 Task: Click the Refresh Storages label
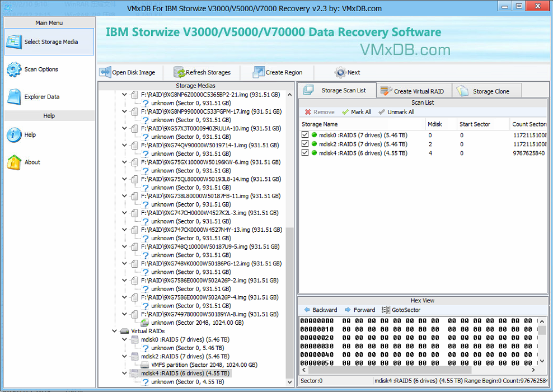coord(208,72)
